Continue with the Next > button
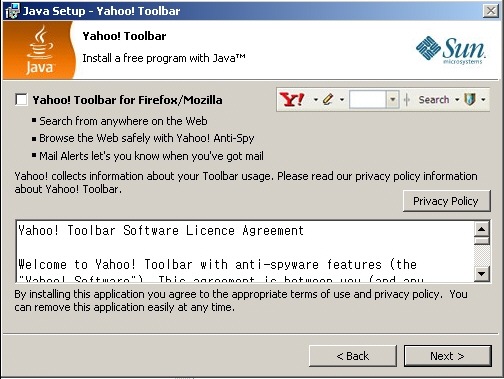 [447, 356]
